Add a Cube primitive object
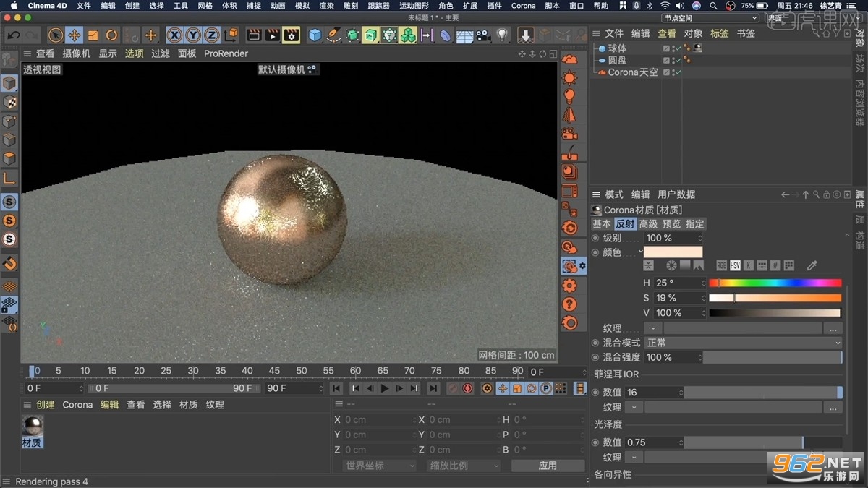The height and width of the screenshot is (488, 868). pyautogui.click(x=315, y=35)
